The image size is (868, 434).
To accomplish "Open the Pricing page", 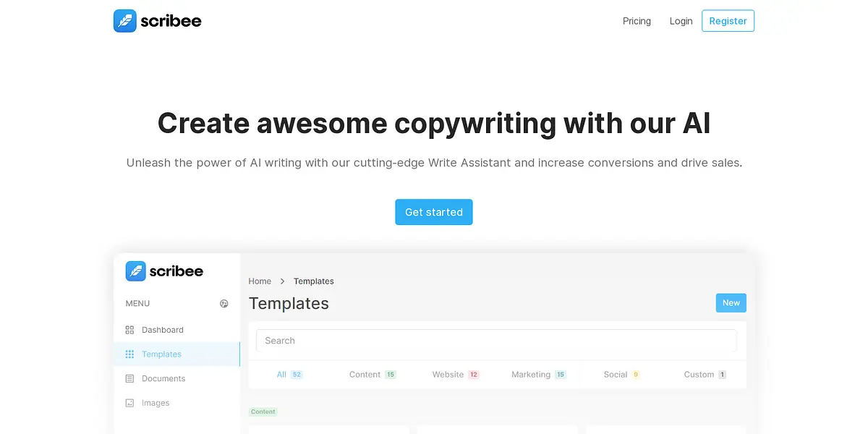I will [637, 21].
